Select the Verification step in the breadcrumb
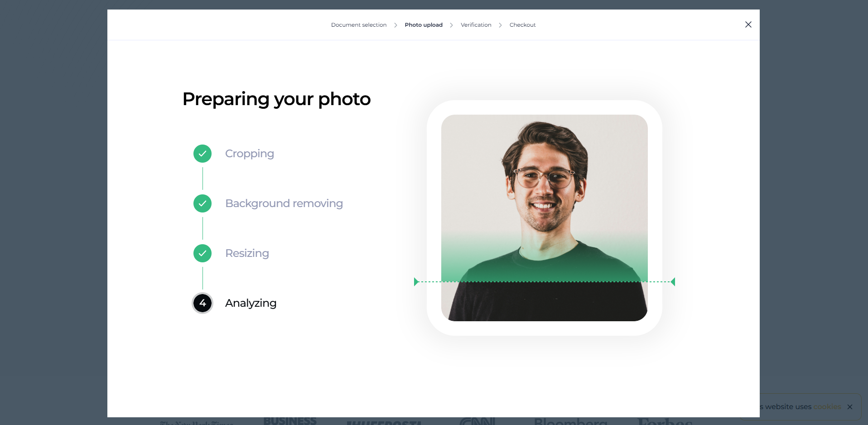 (476, 25)
